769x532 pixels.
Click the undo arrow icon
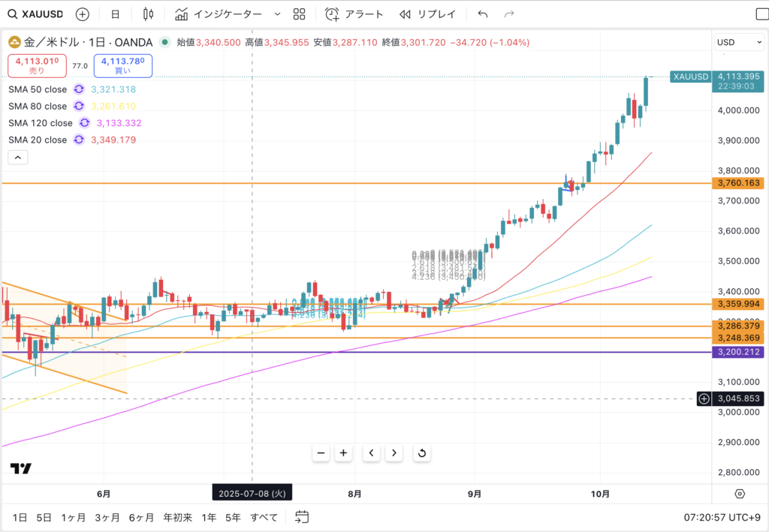pyautogui.click(x=483, y=14)
